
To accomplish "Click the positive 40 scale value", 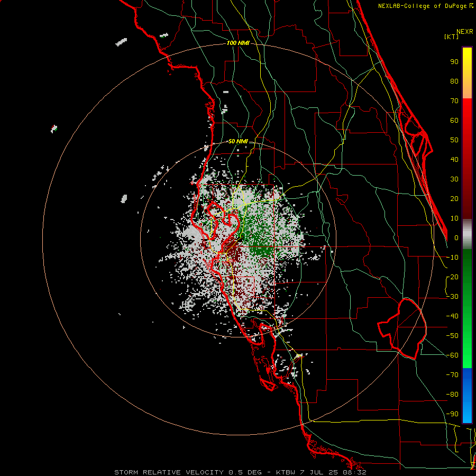I will 454,159.
